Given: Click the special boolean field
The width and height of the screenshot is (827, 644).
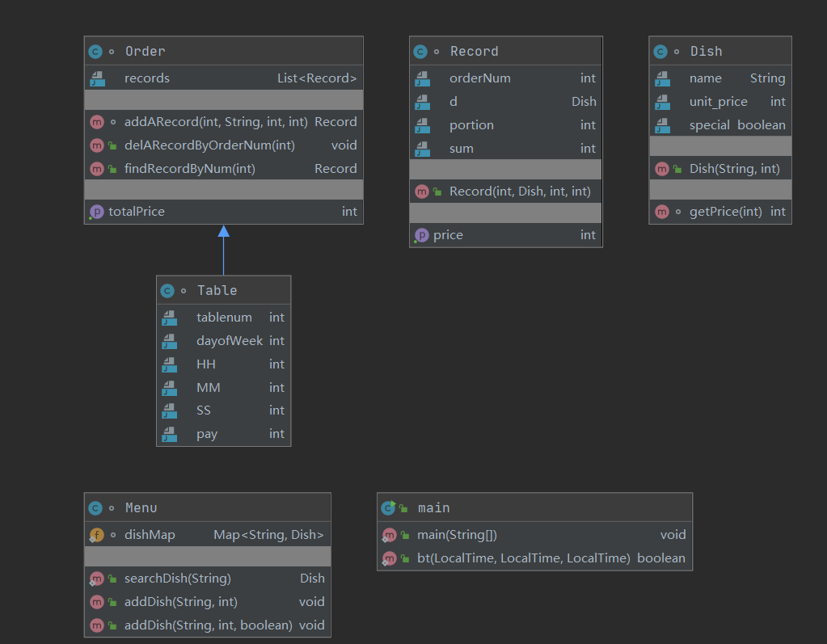Looking at the screenshot, I should (720, 125).
